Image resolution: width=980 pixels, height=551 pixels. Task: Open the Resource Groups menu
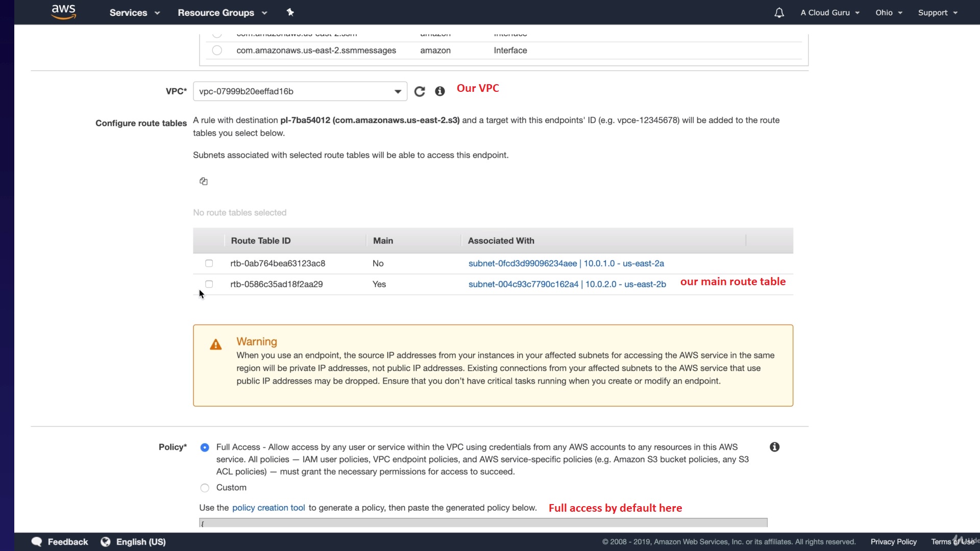[x=222, y=13]
